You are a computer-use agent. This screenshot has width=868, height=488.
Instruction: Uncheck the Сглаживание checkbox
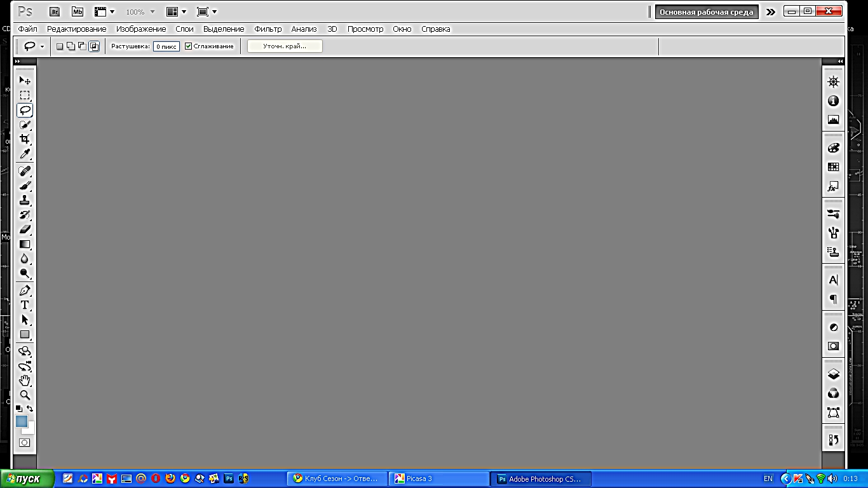(188, 46)
